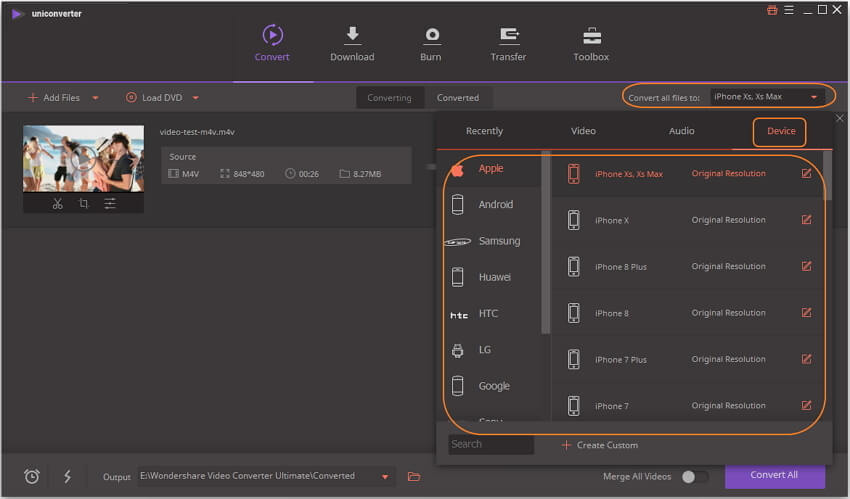This screenshot has height=499, width=850.
Task: Open the Transfer section
Action: coord(508,43)
